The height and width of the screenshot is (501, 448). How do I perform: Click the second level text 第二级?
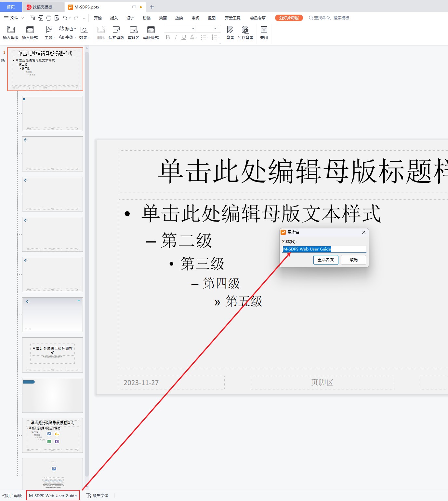pyautogui.click(x=186, y=240)
